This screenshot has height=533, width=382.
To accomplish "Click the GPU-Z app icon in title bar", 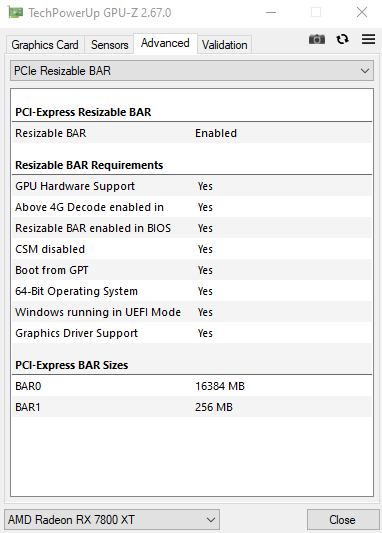I will (x=15, y=13).
